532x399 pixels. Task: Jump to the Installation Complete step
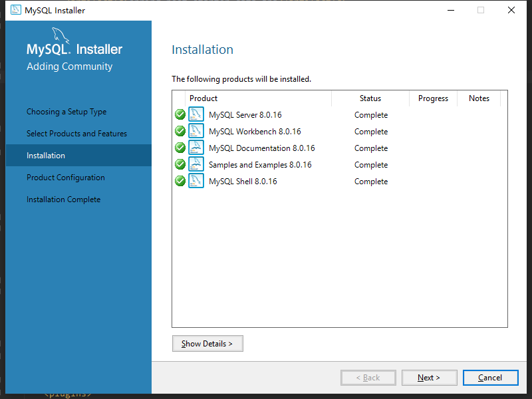click(63, 199)
